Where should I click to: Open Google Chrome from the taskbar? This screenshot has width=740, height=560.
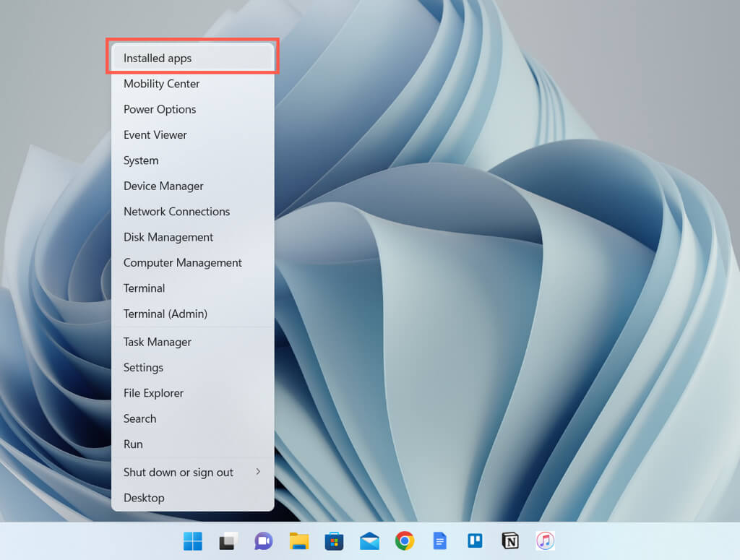coord(405,541)
